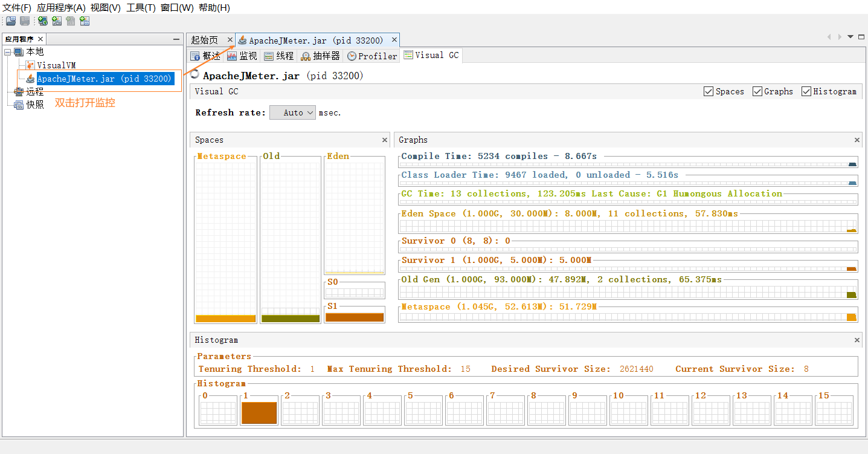
Task: Click the last toolbar icon, Add Snapshot
Action: [85, 21]
